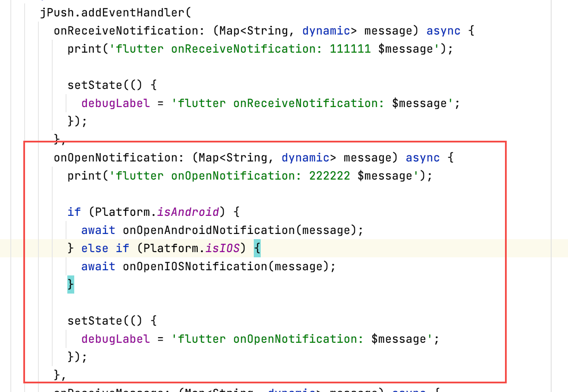The image size is (568, 392).
Task: Click the highlighted closing brace below onOpenIOSNotification
Action: click(71, 285)
